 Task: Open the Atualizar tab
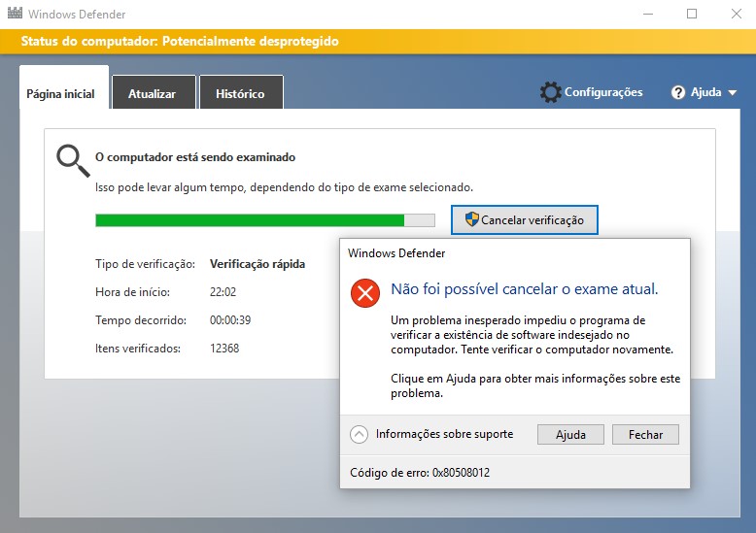point(154,92)
